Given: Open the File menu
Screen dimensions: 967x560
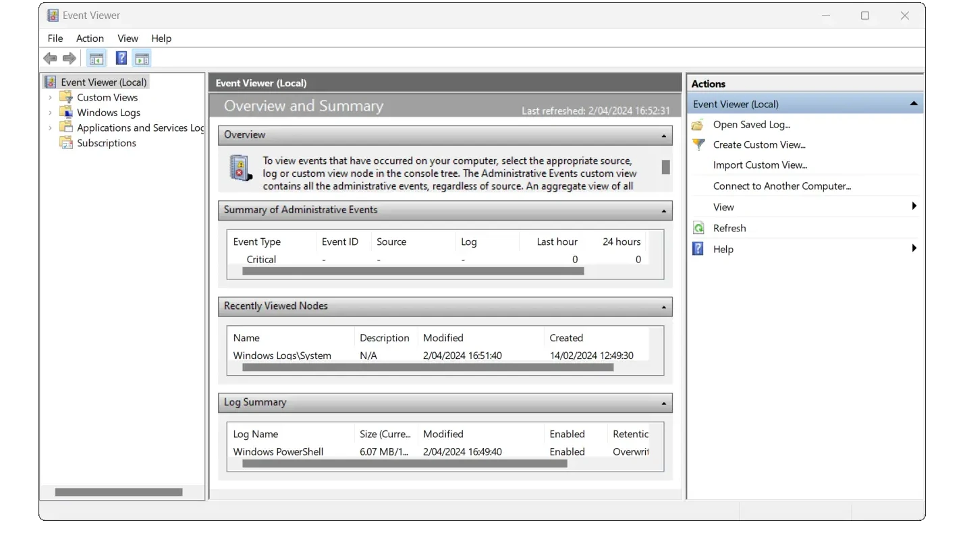Looking at the screenshot, I should (x=55, y=38).
